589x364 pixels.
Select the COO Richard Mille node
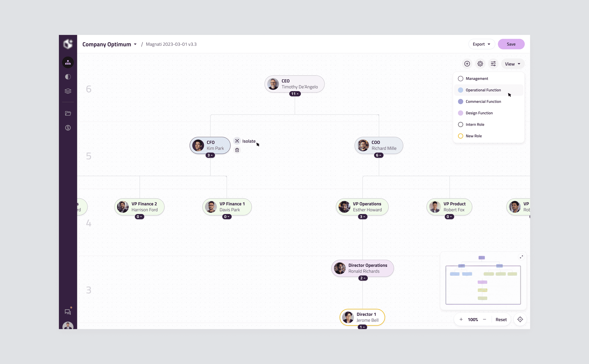379,145
